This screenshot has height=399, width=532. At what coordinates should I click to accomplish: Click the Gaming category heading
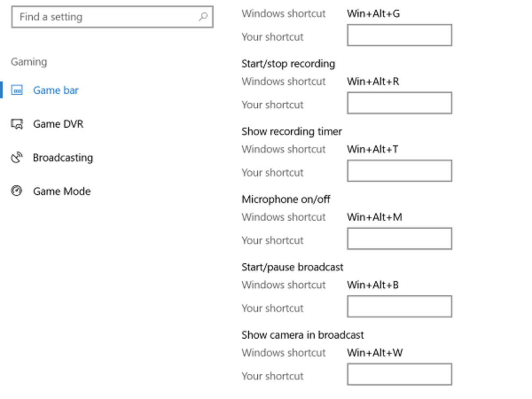29,62
